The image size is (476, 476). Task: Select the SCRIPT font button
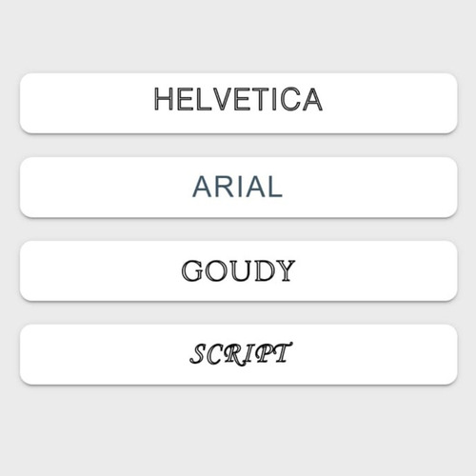pyautogui.click(x=238, y=354)
